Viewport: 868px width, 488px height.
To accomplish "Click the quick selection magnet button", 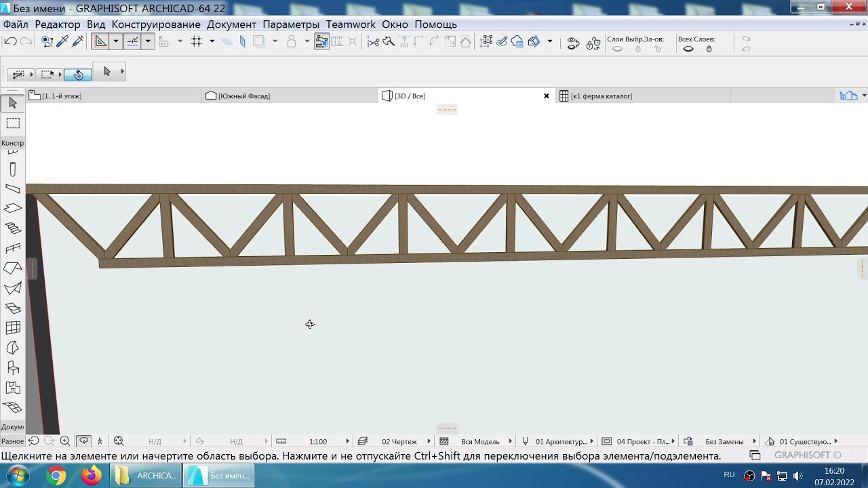I will point(79,75).
